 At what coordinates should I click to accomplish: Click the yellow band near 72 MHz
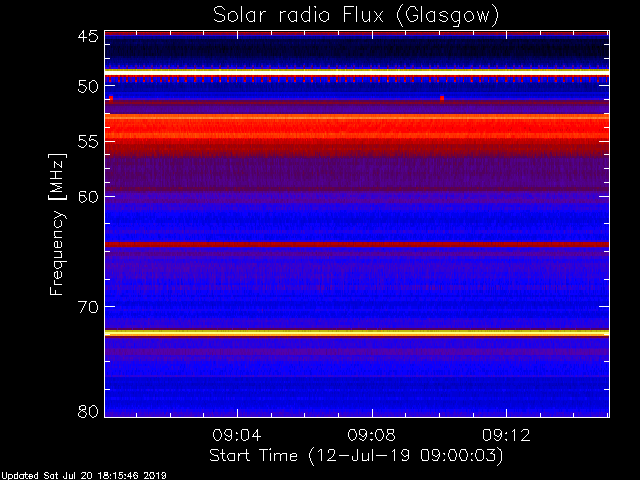click(x=357, y=333)
